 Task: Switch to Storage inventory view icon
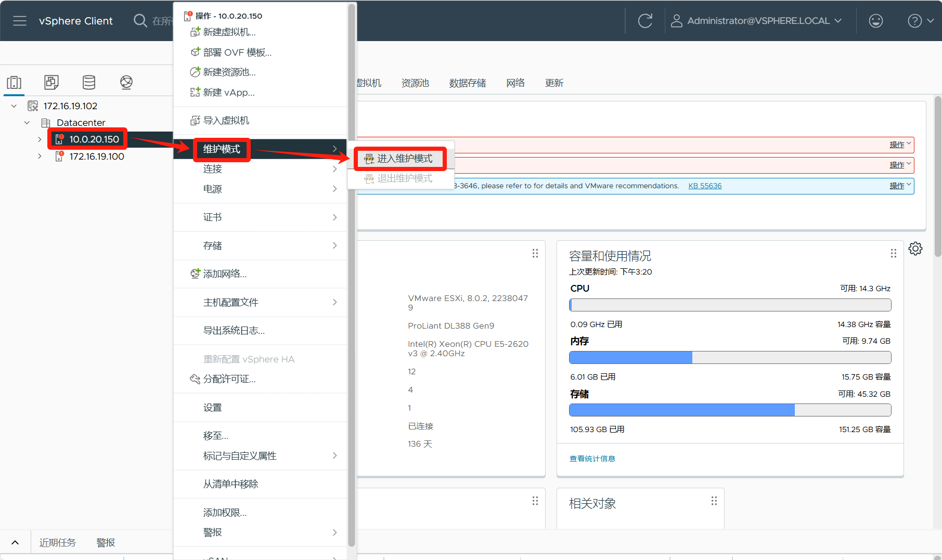click(x=89, y=82)
